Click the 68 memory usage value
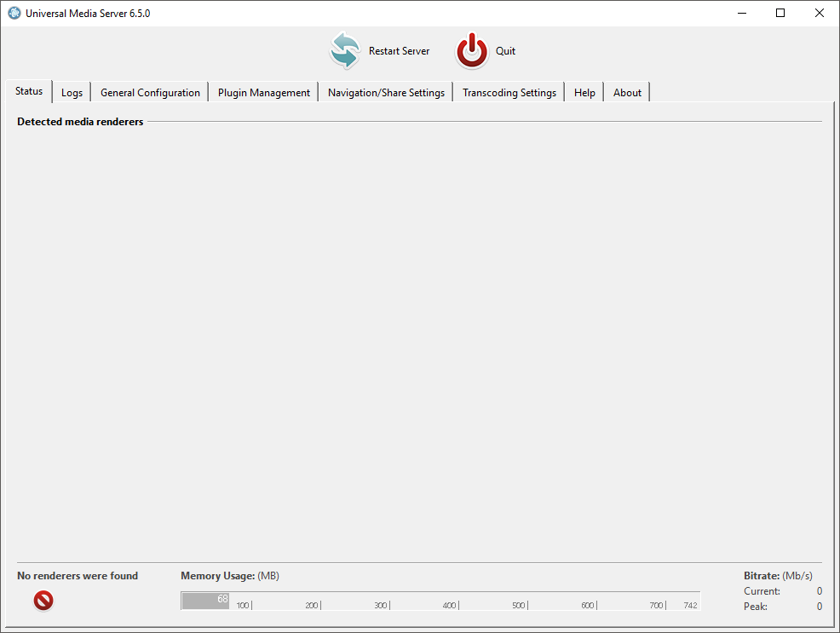 click(x=223, y=599)
